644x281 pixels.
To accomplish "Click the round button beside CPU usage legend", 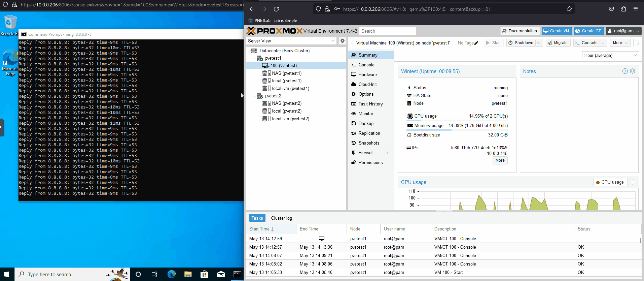I will pyautogui.click(x=633, y=182).
